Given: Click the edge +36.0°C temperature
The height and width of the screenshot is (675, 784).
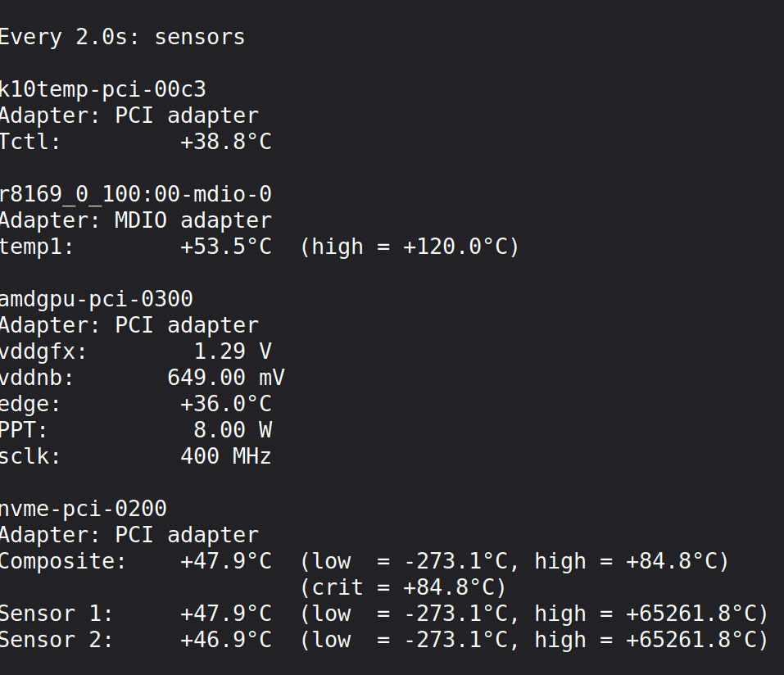Looking at the screenshot, I should click(x=226, y=404).
